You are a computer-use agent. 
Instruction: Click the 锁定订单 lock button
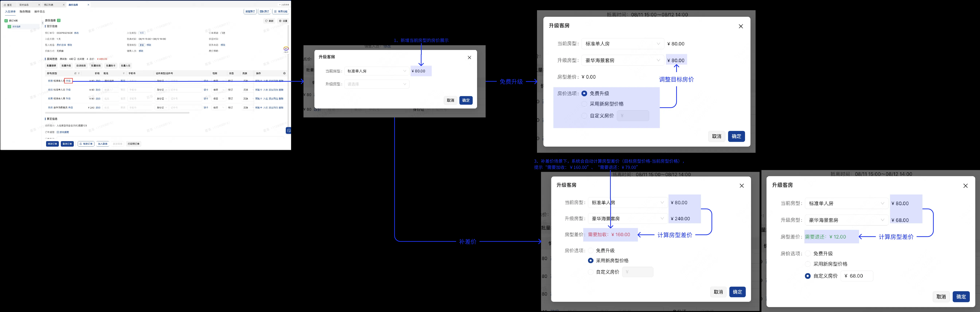click(x=86, y=144)
